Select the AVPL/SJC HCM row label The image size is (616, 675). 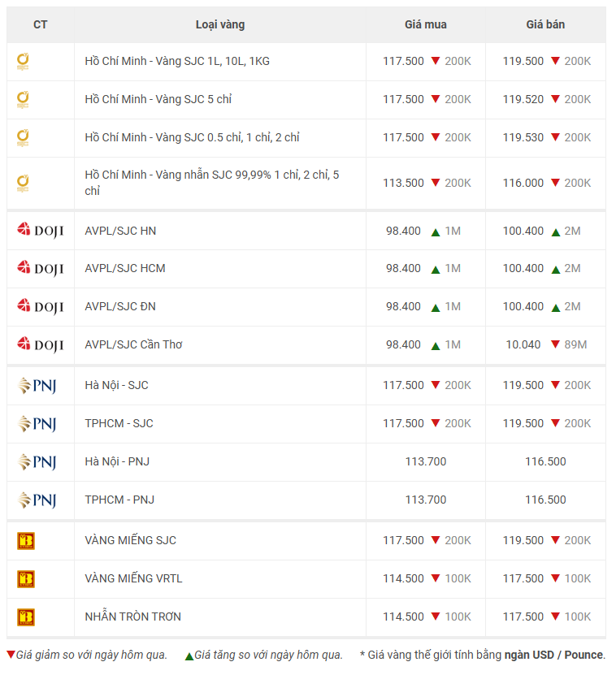point(125,268)
